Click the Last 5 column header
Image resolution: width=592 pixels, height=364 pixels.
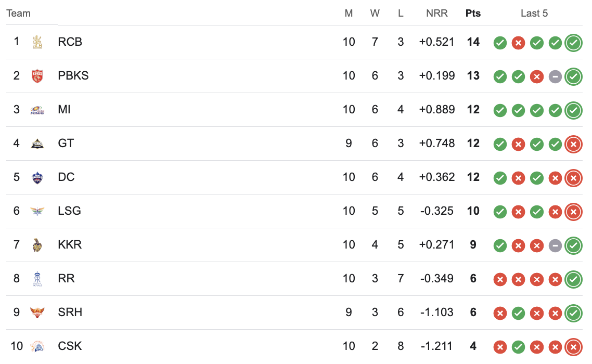pos(534,14)
